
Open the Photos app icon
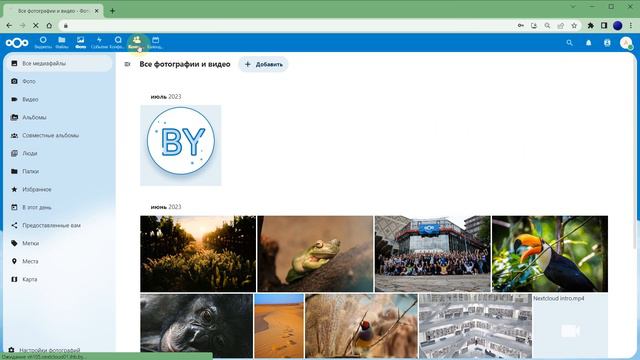(x=80, y=42)
